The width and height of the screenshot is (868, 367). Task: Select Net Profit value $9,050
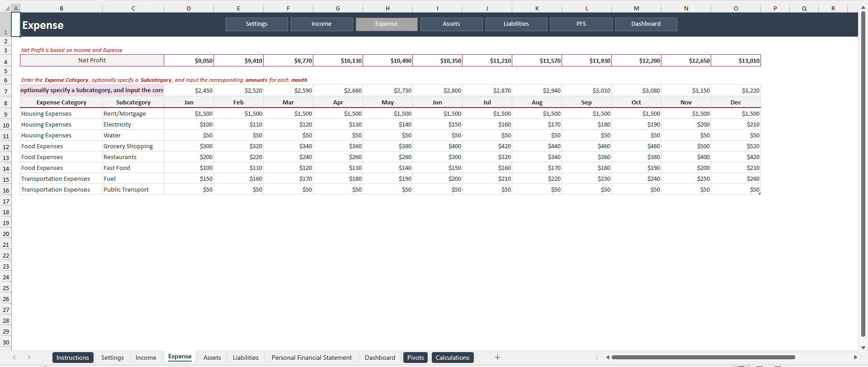click(x=189, y=60)
